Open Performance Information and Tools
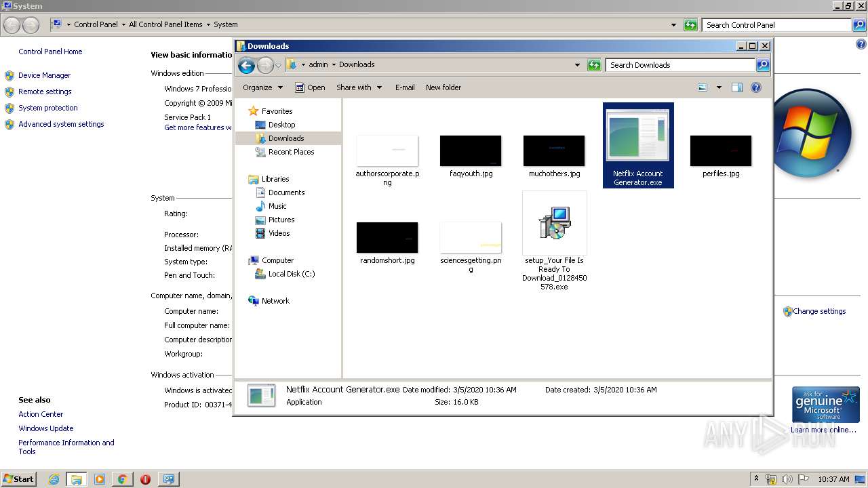 tap(66, 447)
